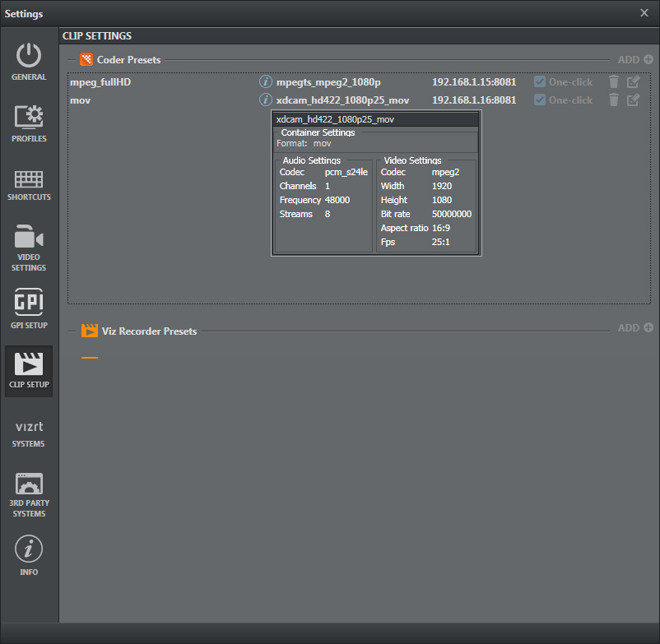
Task: Add a new coder preset
Action: tap(635, 60)
